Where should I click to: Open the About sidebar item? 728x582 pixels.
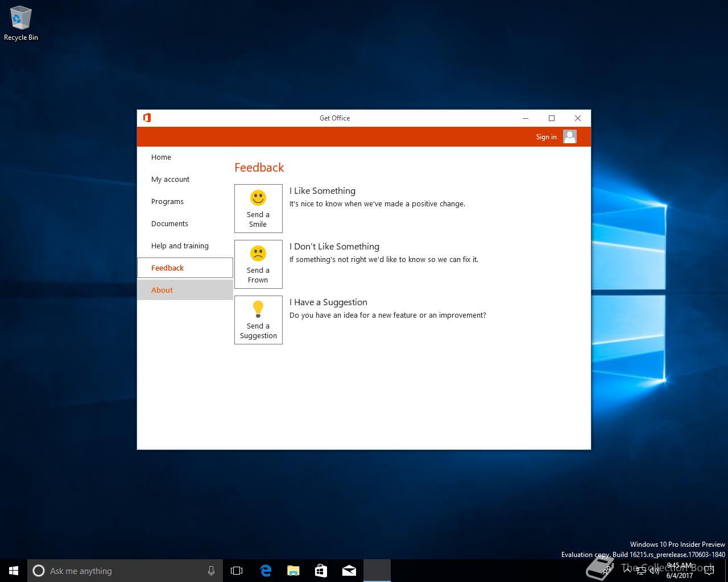[185, 290]
